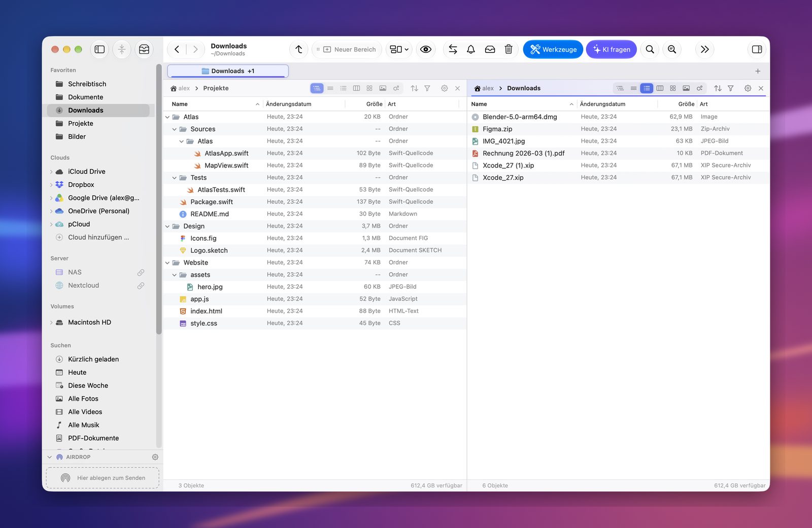Open settings gear in Projekte pane
The height and width of the screenshot is (528, 812).
[x=445, y=88]
